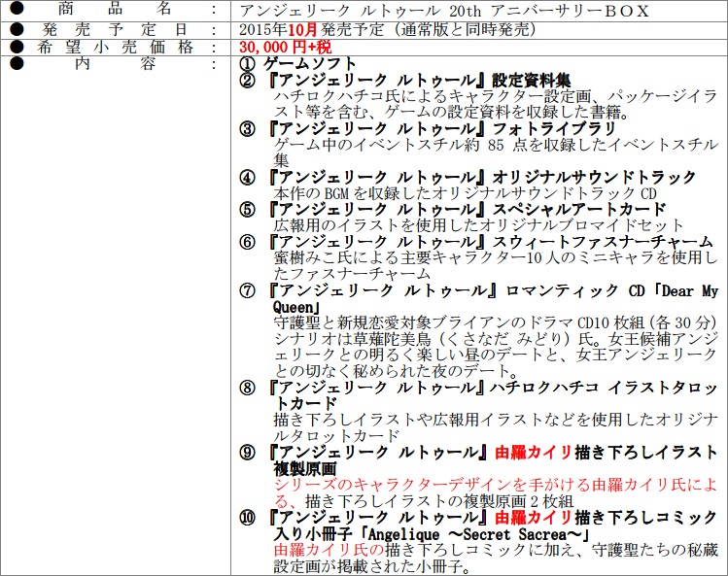
Task: Click item ⑦ ロマンティックCD heading
Action: point(478,291)
